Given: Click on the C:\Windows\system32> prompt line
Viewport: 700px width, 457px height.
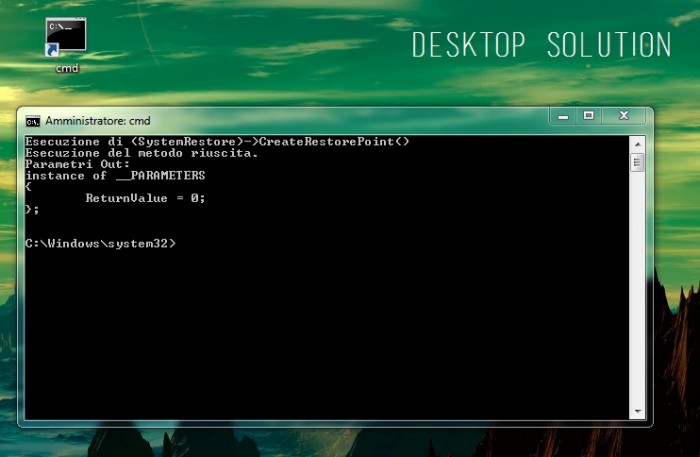Looking at the screenshot, I should click(100, 243).
